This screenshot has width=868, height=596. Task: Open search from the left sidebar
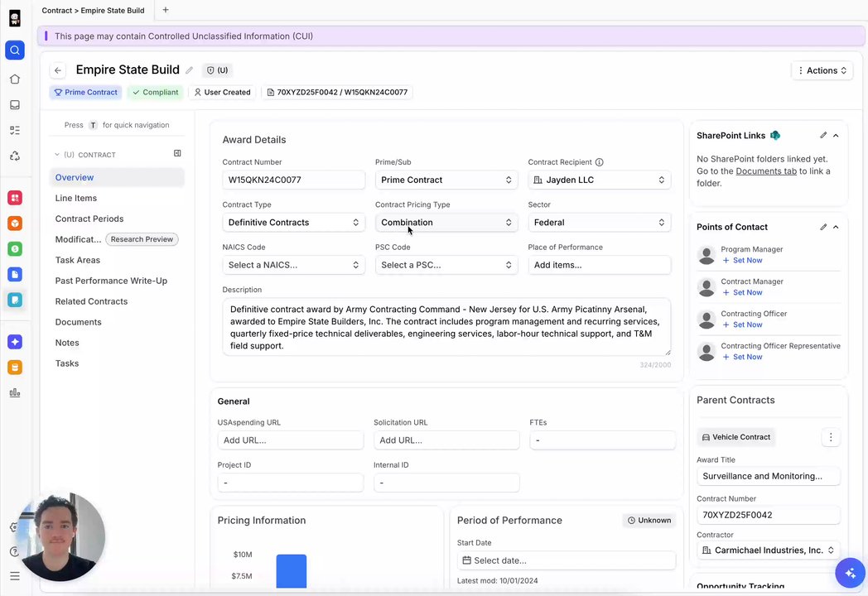[15, 50]
